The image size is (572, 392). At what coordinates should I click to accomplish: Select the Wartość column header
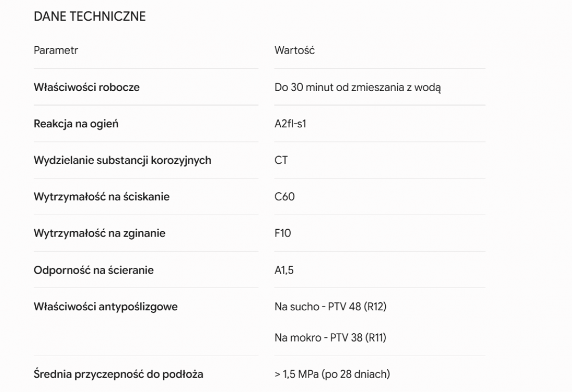coord(294,50)
